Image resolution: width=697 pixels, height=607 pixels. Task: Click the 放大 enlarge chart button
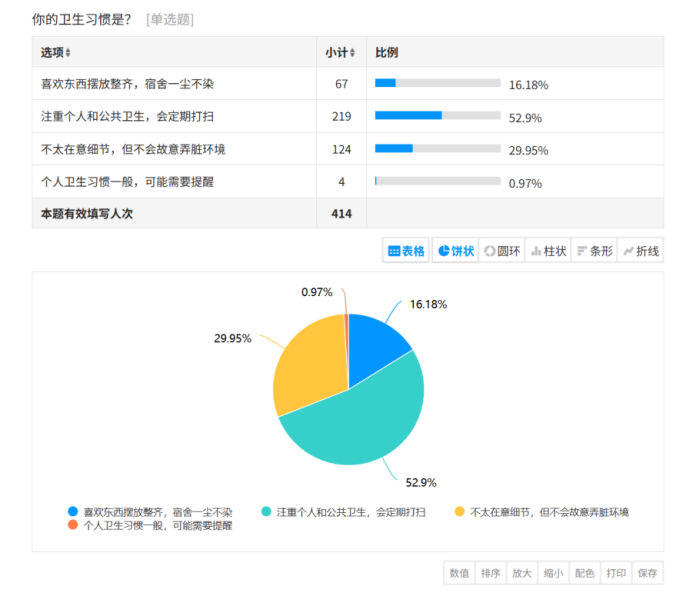(x=521, y=573)
